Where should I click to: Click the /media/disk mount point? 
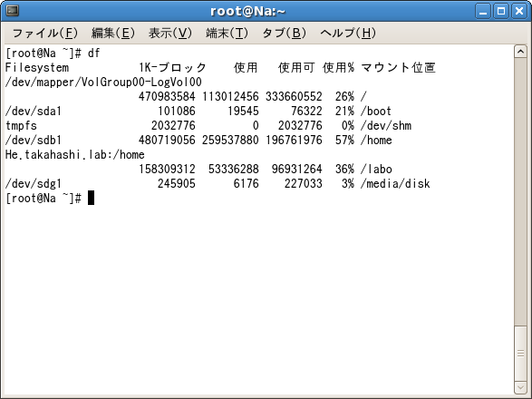pos(395,184)
